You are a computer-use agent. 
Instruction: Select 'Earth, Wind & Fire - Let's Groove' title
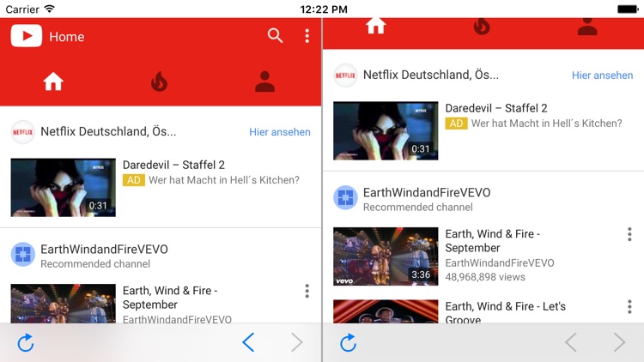click(505, 313)
